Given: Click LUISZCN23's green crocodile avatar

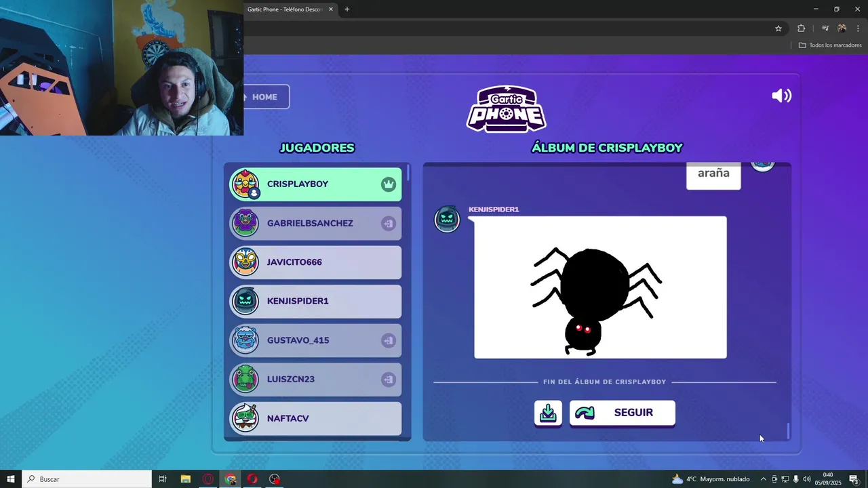Looking at the screenshot, I should [x=245, y=380].
